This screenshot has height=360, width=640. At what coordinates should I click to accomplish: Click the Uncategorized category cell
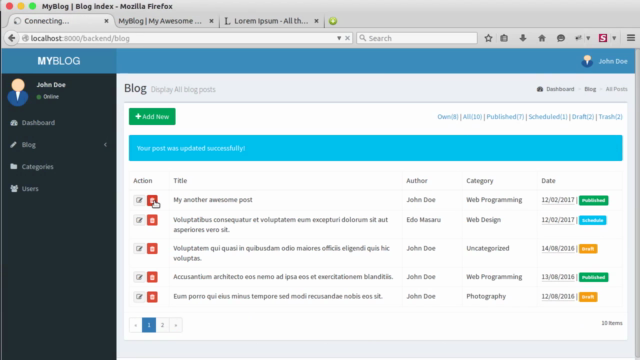click(488, 248)
